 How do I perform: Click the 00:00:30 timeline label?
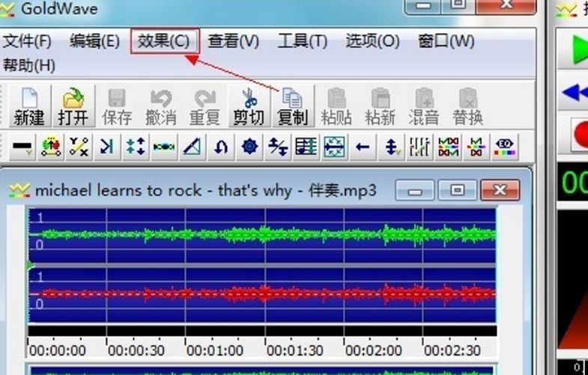(x=136, y=350)
